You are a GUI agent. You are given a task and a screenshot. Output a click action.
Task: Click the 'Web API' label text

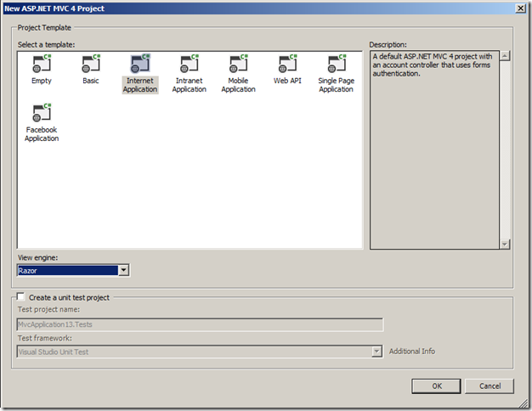[287, 81]
